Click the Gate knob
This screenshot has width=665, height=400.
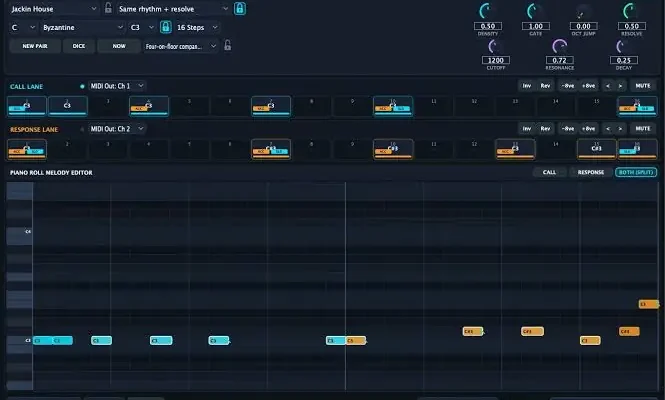535,11
